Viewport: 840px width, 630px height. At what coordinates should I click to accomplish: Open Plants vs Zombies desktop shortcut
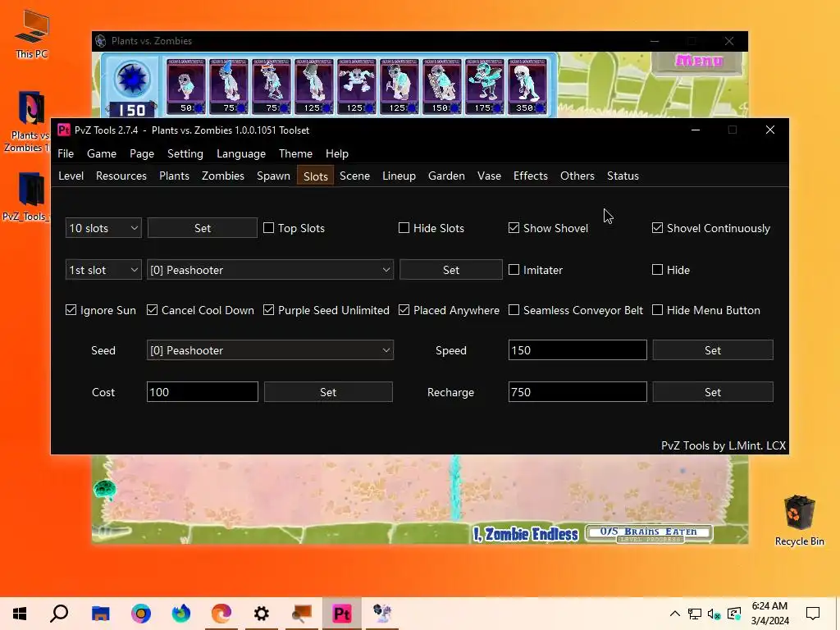30,122
